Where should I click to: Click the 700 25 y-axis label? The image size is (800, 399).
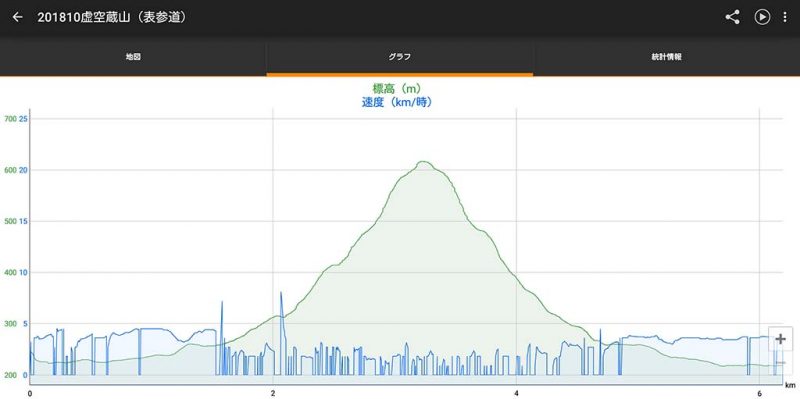click(x=16, y=118)
